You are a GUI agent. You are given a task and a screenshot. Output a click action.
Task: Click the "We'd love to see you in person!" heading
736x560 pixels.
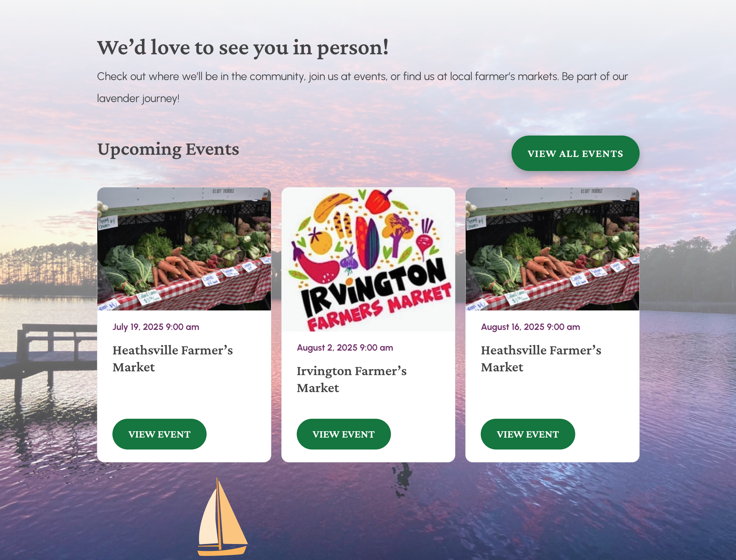[243, 47]
